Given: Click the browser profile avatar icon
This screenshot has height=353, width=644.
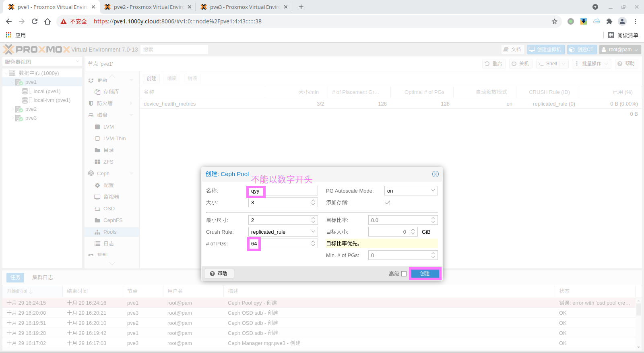Looking at the screenshot, I should point(622,21).
